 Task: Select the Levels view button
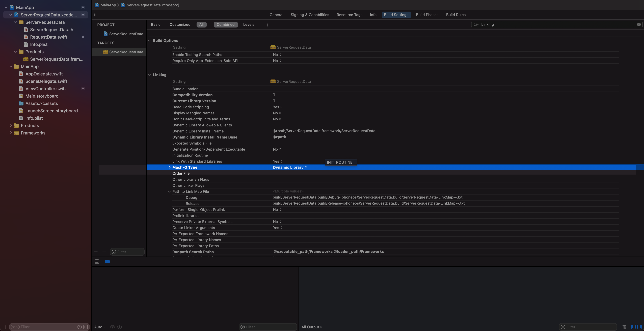[x=249, y=24]
